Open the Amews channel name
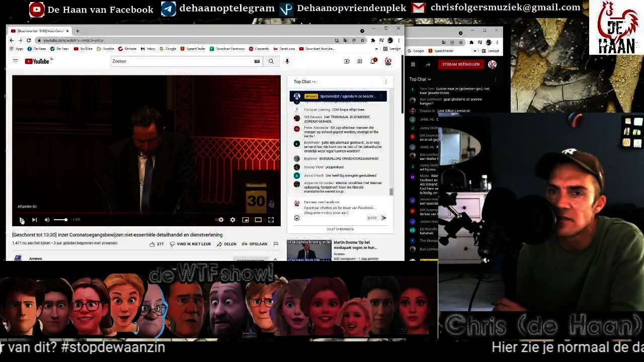 [36, 258]
